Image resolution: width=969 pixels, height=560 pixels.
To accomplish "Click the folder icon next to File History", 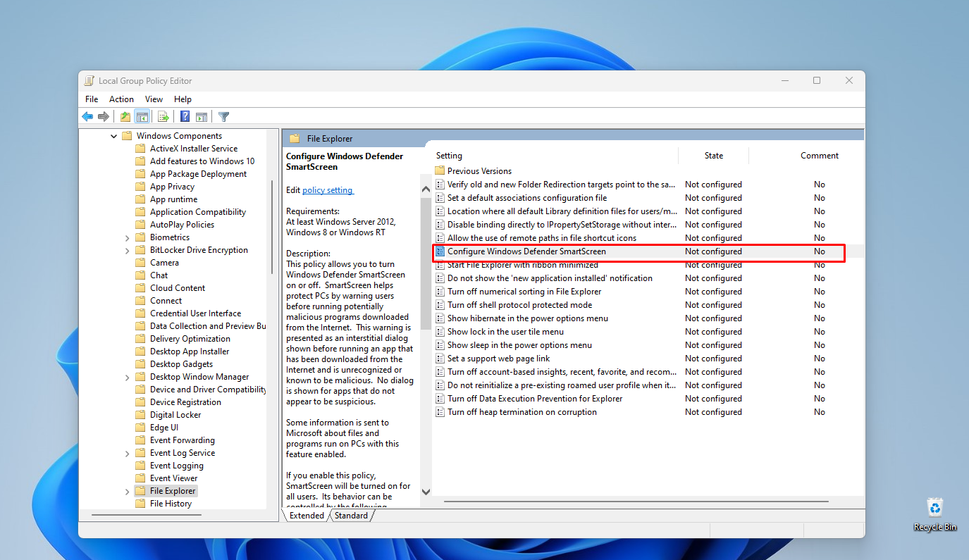I will coord(140,504).
